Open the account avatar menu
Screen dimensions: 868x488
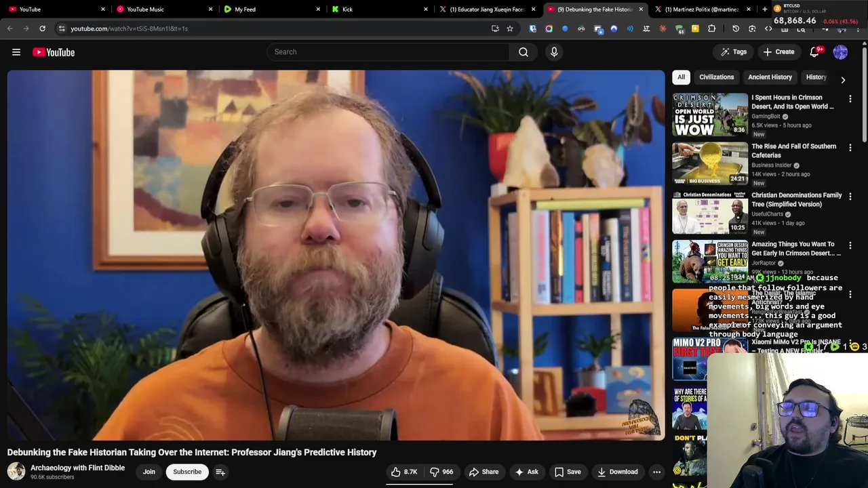[x=840, y=52]
